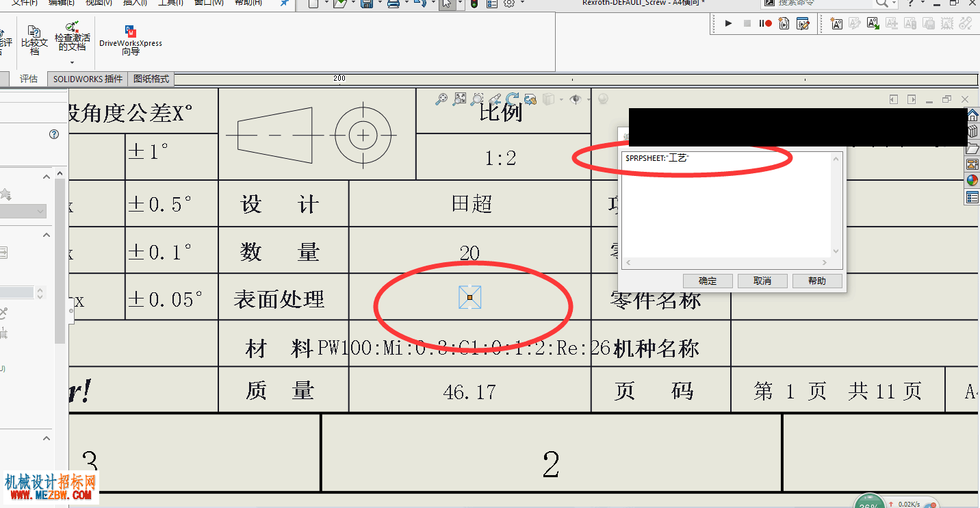Open the View Palette pane icon
The height and width of the screenshot is (508, 980).
tap(972, 164)
